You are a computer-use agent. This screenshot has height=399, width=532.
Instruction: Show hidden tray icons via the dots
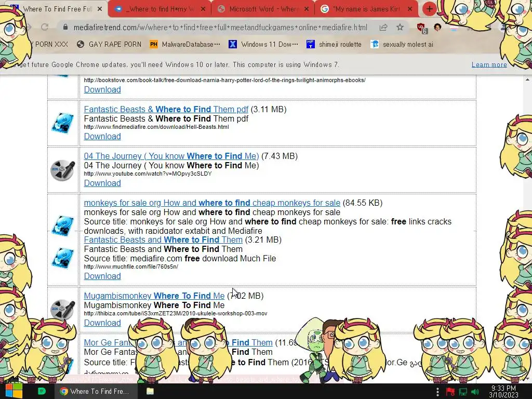437,392
